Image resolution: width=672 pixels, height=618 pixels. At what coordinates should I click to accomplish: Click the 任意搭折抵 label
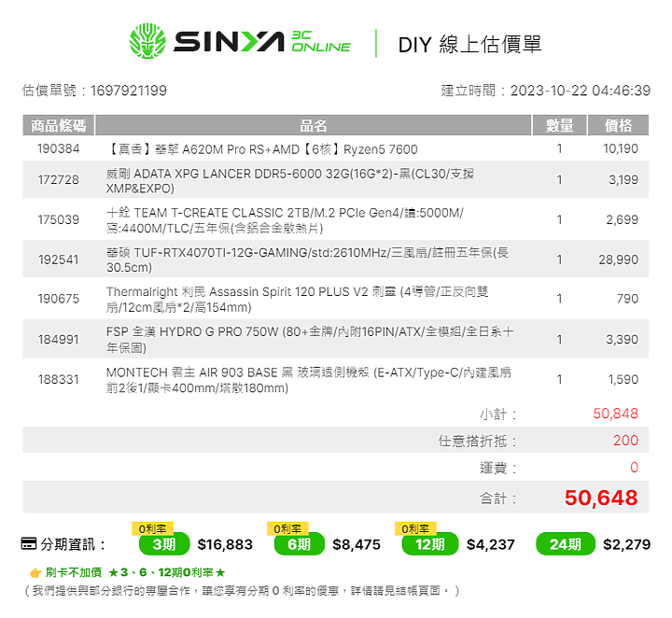click(478, 441)
